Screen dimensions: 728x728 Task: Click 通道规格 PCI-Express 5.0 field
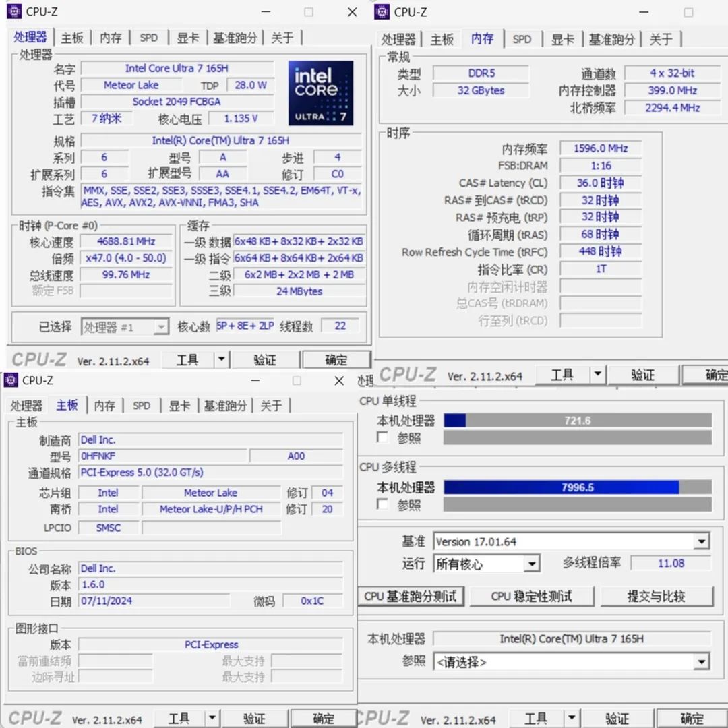210,472
